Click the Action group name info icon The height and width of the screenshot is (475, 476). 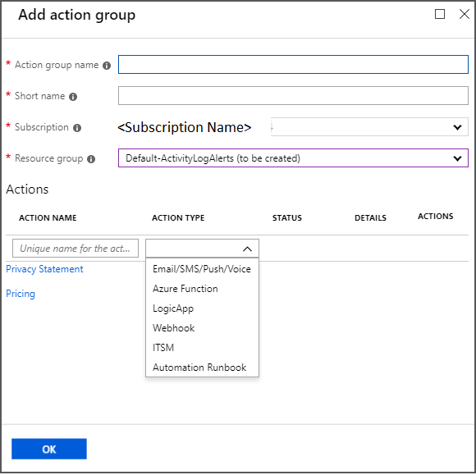pyautogui.click(x=107, y=66)
